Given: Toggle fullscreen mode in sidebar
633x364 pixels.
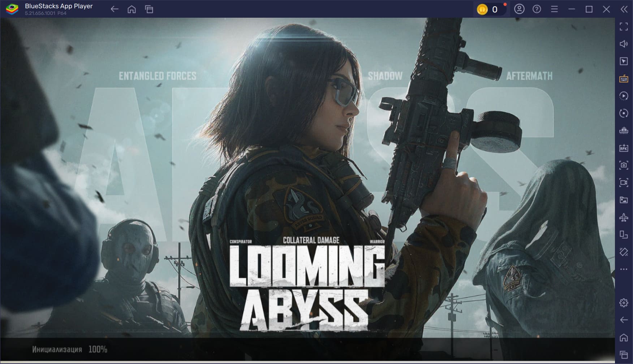Looking at the screenshot, I should pos(624,26).
